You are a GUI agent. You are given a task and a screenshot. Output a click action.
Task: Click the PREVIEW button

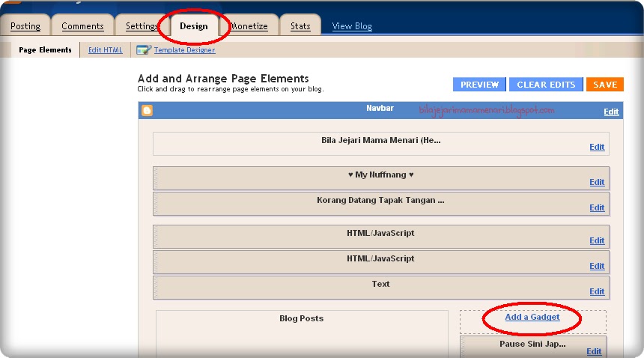480,84
